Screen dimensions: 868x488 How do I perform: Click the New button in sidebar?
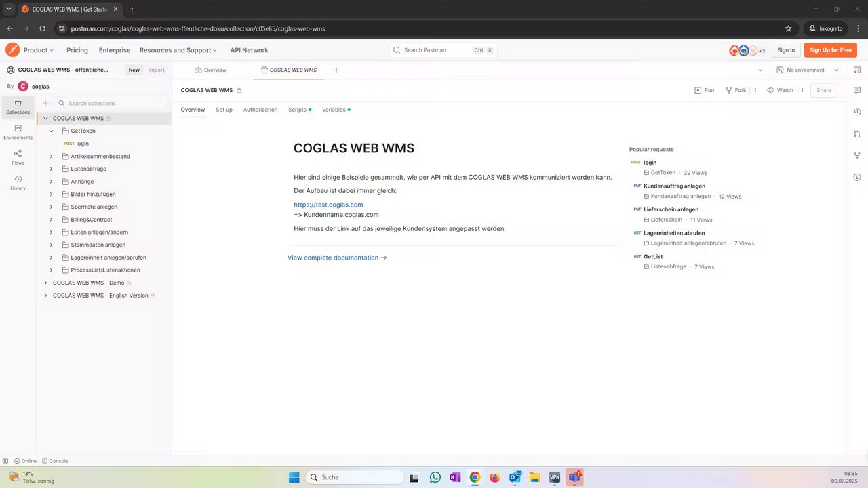click(134, 70)
